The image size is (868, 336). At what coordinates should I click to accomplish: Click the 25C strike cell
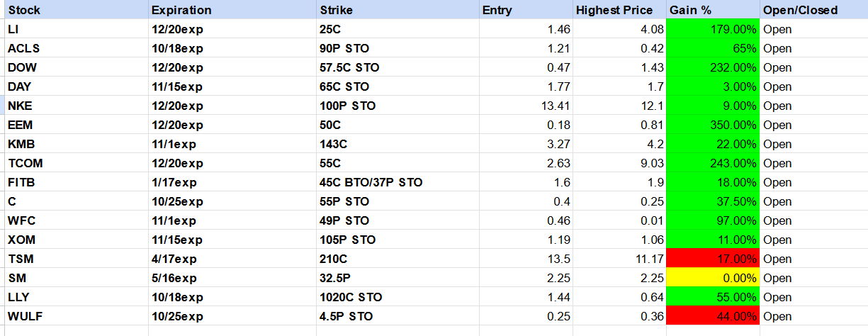coord(398,29)
